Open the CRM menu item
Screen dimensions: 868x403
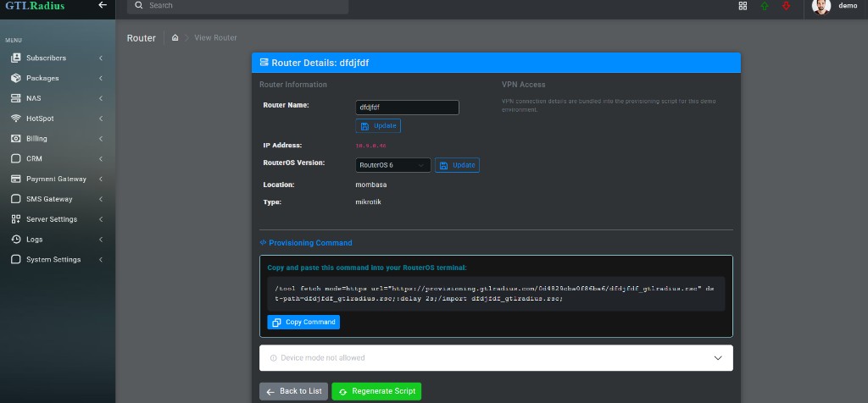[58, 158]
